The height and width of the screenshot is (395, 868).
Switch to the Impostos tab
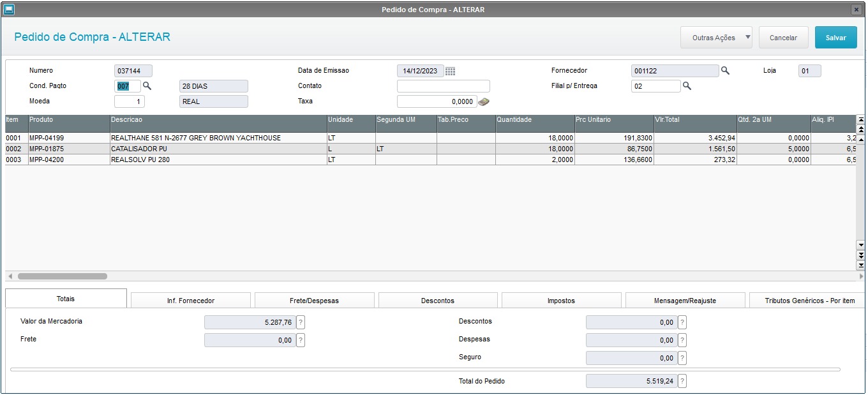tap(561, 301)
